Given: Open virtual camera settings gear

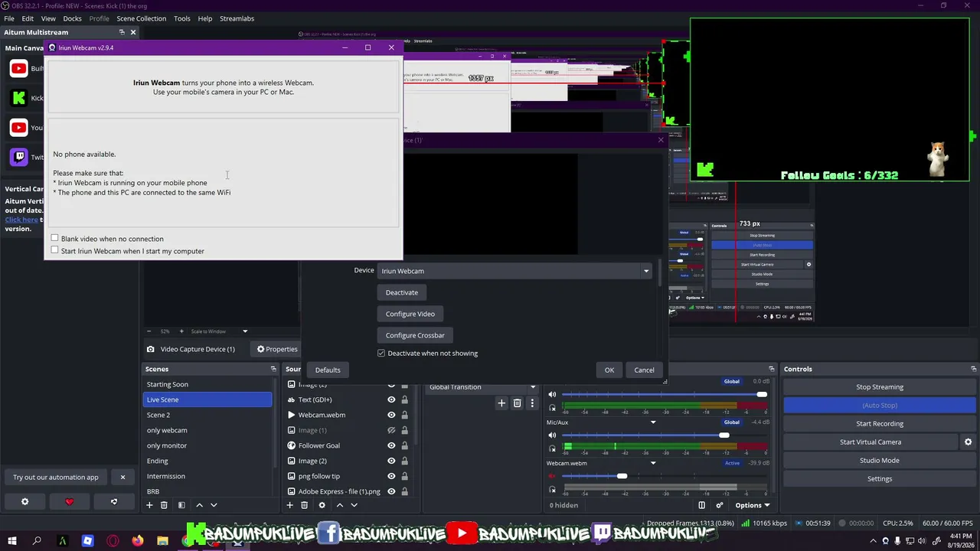Looking at the screenshot, I should point(968,442).
